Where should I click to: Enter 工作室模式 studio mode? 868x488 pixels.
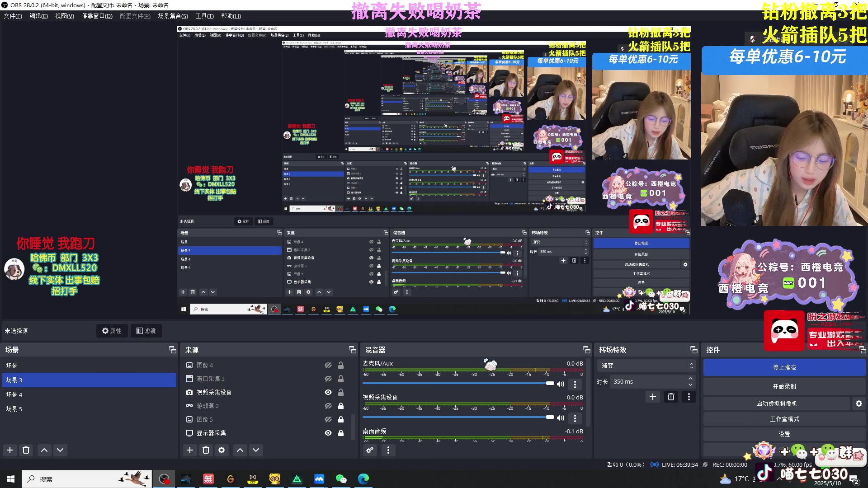coord(784,419)
